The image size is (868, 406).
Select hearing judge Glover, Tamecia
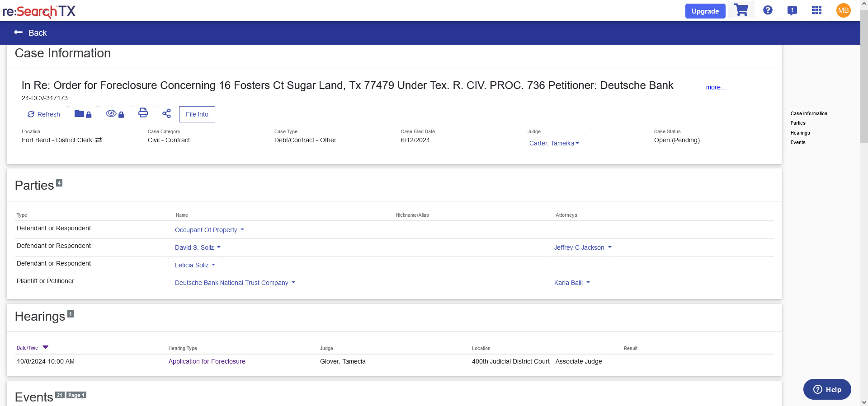click(343, 361)
